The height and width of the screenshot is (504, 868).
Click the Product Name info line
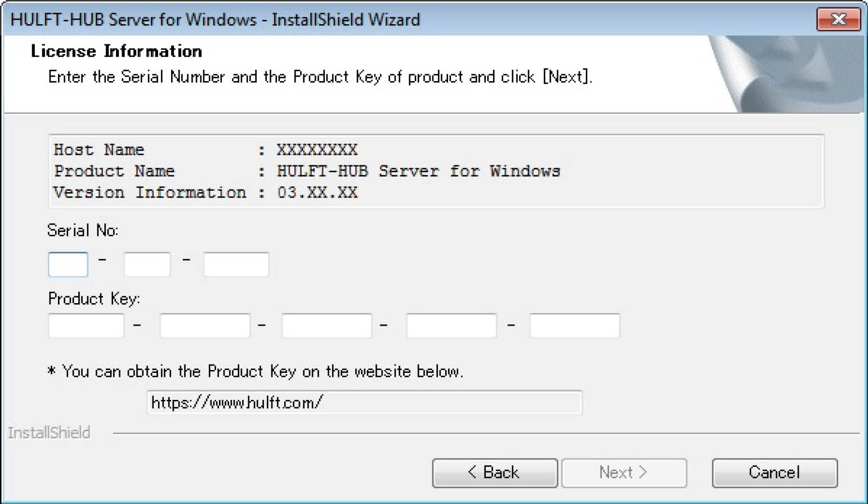(307, 171)
